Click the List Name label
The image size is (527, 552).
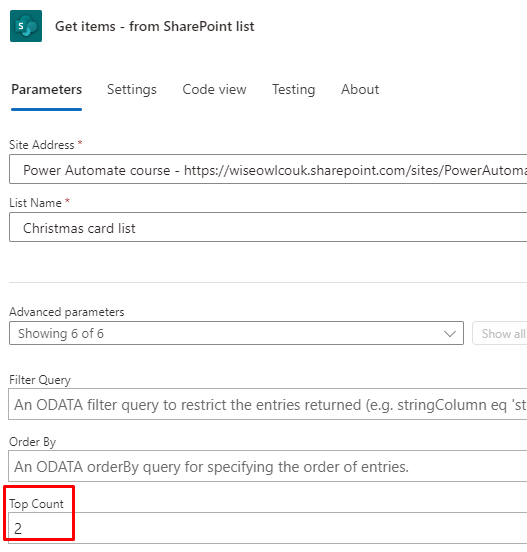click(35, 203)
